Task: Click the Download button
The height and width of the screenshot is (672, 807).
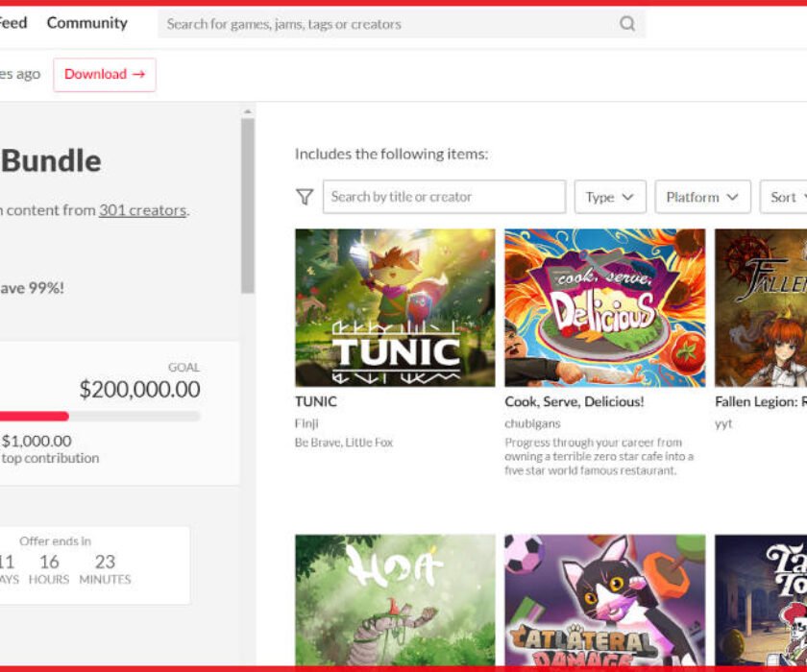Action: 105,75
